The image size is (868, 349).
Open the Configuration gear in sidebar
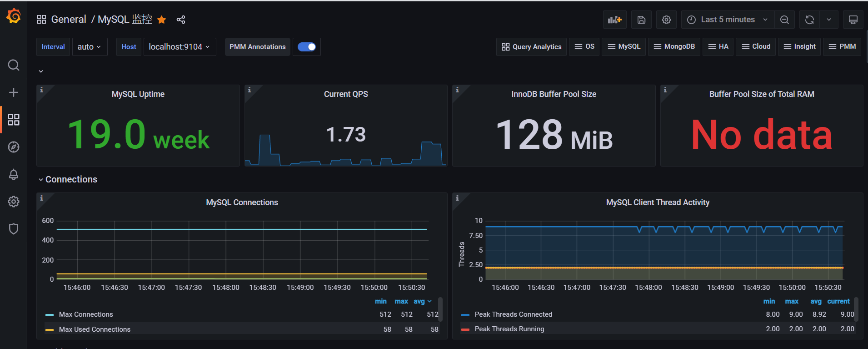click(14, 202)
